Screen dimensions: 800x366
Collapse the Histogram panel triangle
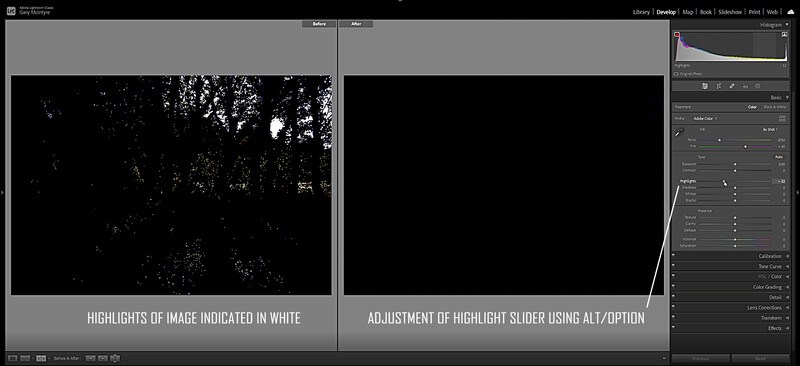tap(787, 25)
